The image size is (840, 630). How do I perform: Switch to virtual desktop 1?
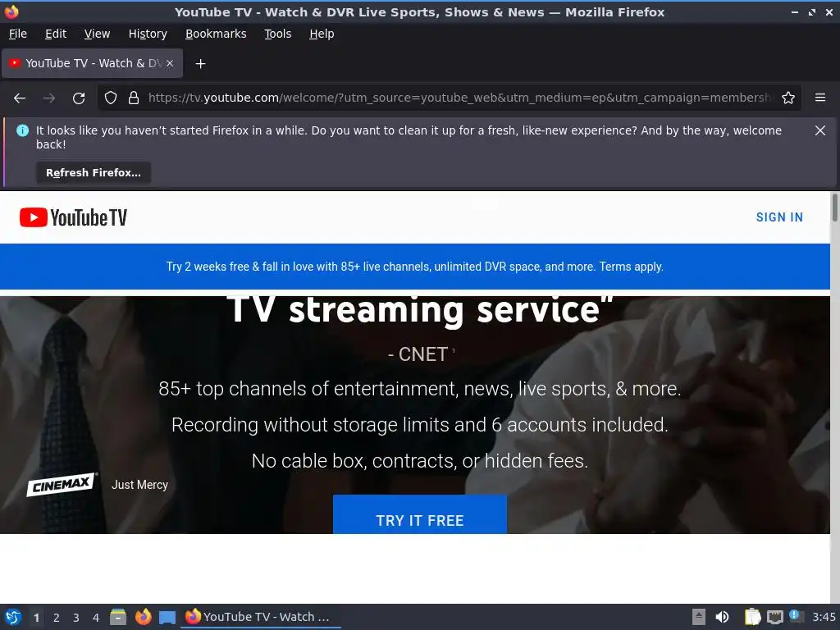pos(36,618)
